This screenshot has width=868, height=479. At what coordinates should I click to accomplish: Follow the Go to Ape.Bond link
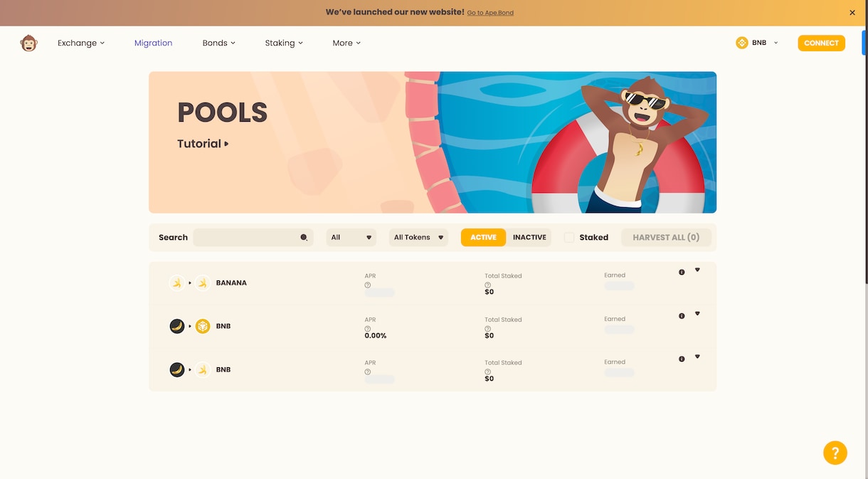490,13
